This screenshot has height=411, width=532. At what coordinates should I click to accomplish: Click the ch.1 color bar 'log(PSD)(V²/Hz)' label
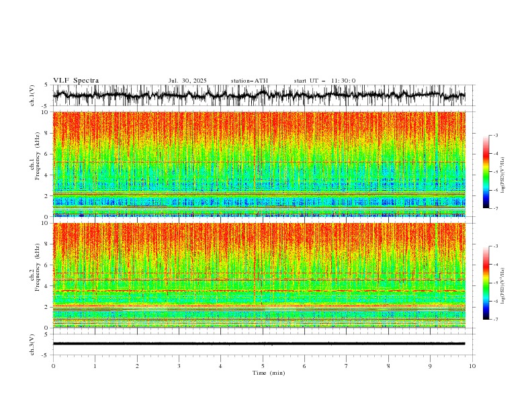pos(503,175)
